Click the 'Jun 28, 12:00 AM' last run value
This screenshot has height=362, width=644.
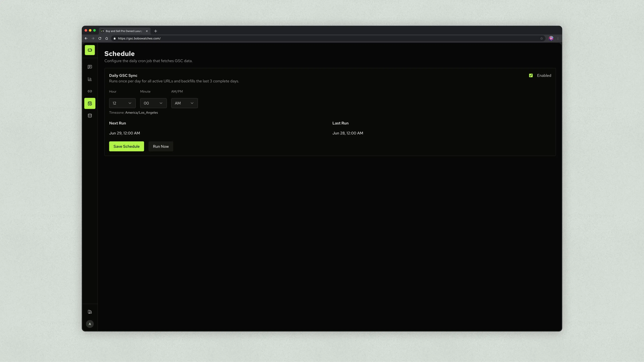pos(348,133)
